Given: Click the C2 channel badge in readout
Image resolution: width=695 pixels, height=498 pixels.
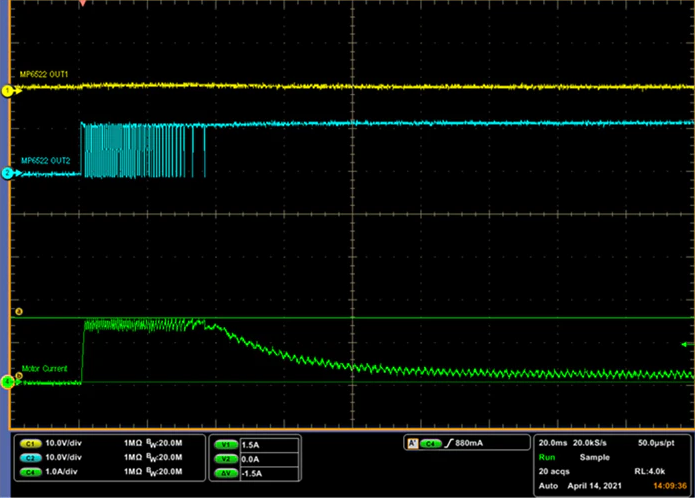Looking at the screenshot, I should [x=29, y=455].
